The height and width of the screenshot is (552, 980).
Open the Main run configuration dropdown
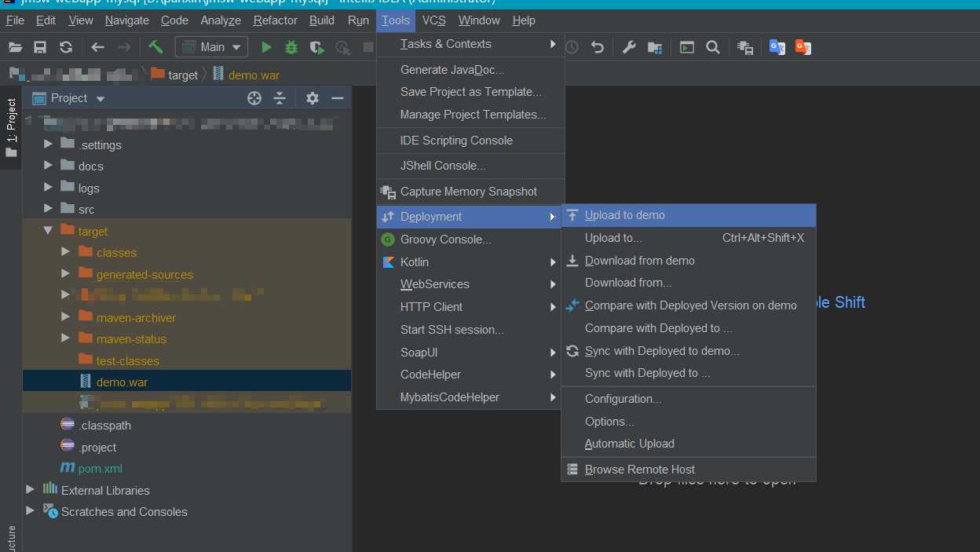211,47
